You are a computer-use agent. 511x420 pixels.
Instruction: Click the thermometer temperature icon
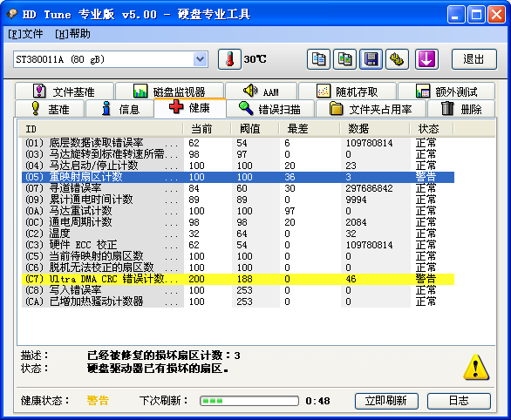click(229, 59)
